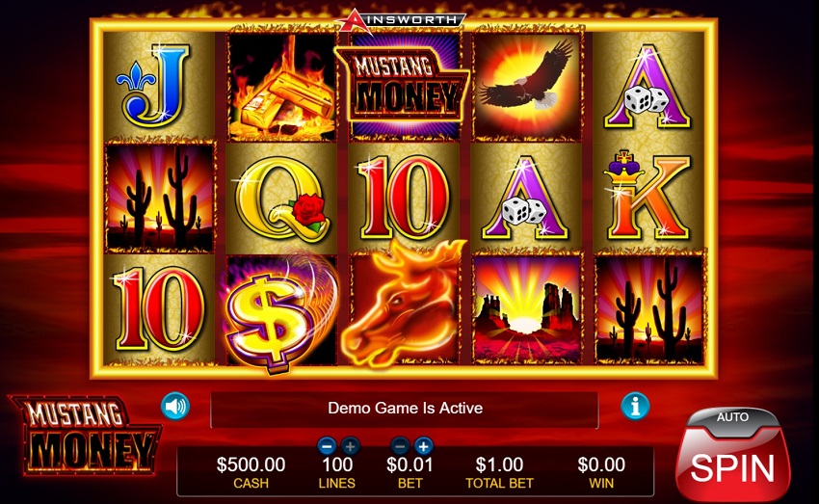This screenshot has height=504, width=819.
Task: Click the burning gold bars symbol
Action: (x=282, y=85)
